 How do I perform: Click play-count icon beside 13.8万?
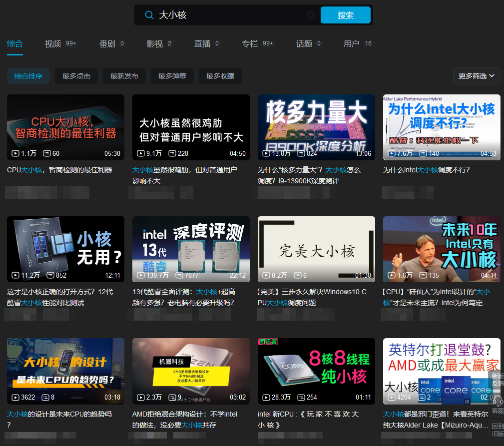[266, 153]
